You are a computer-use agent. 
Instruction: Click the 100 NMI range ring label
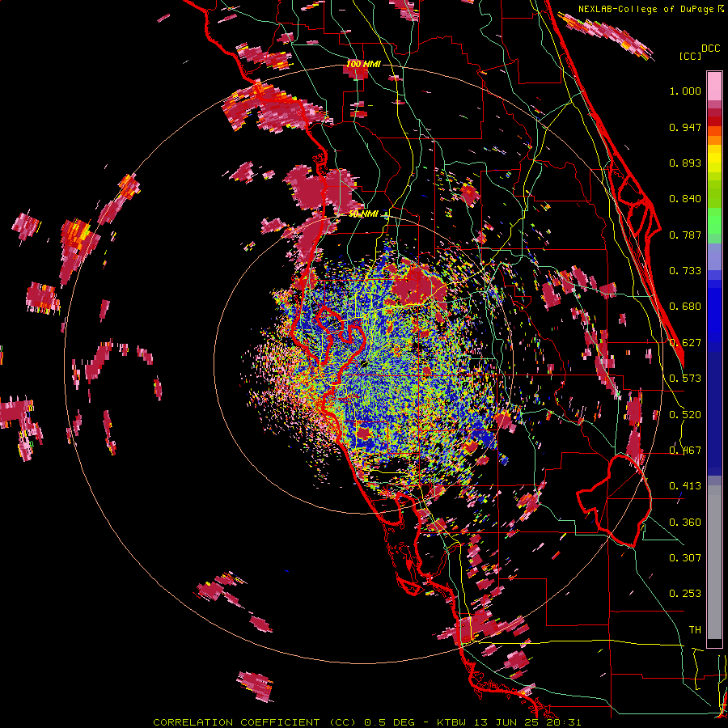pos(363,64)
